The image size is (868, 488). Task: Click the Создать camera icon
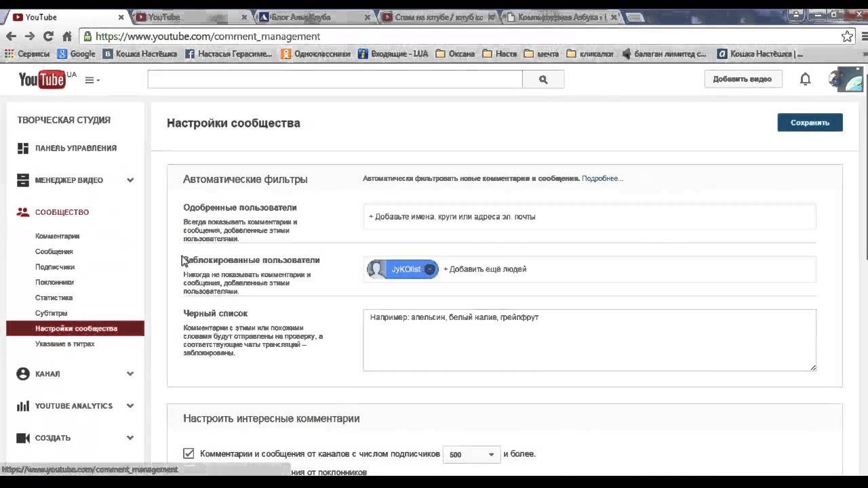(x=23, y=438)
